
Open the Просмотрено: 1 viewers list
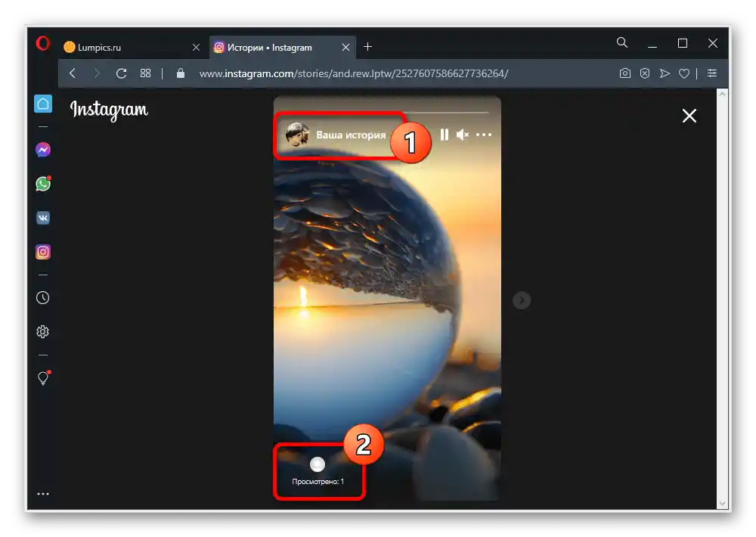coord(318,482)
